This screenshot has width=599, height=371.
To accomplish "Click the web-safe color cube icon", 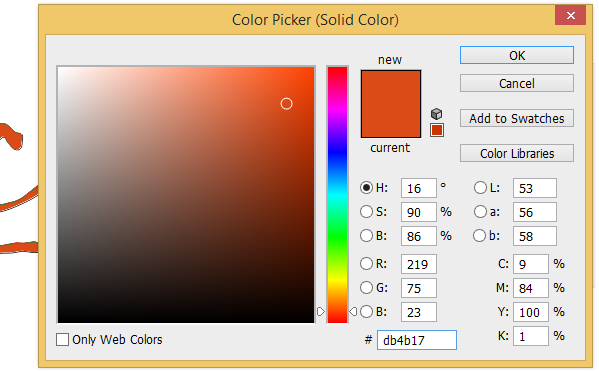I will tap(436, 114).
